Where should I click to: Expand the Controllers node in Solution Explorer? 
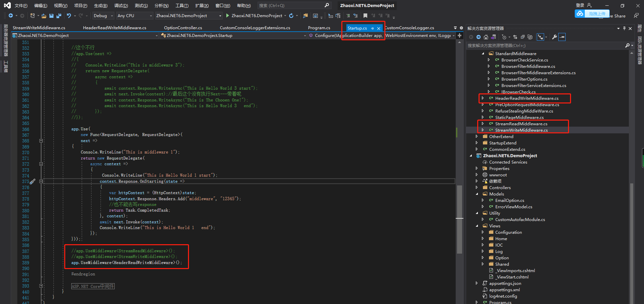[477, 187]
